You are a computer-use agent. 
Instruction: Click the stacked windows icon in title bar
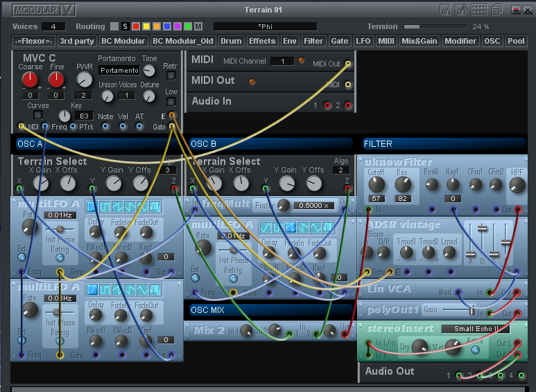497,10
